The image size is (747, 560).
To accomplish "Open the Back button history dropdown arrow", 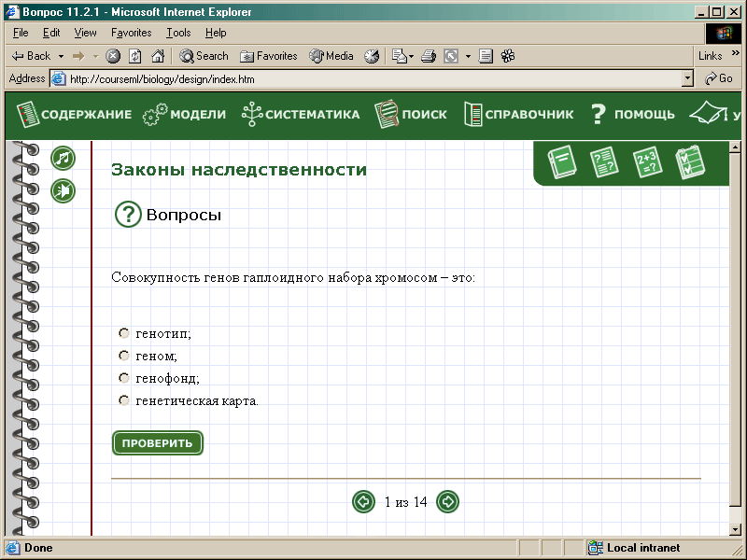I will click(62, 56).
